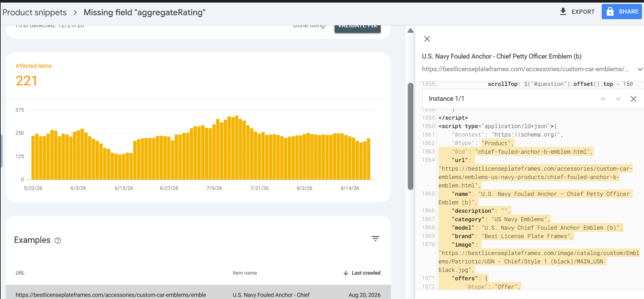Click the Product snippets breadcrumb
This screenshot has height=299, width=644.
(x=35, y=12)
